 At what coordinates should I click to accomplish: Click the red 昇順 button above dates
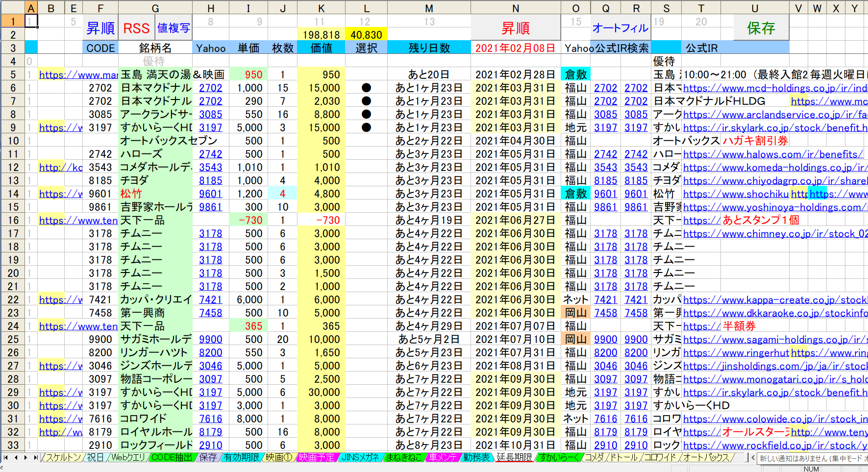point(516,28)
